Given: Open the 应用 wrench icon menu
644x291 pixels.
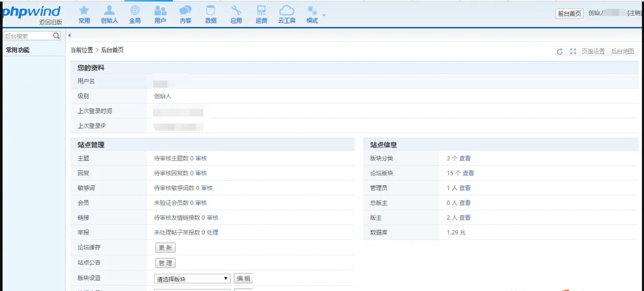Looking at the screenshot, I should [x=236, y=14].
